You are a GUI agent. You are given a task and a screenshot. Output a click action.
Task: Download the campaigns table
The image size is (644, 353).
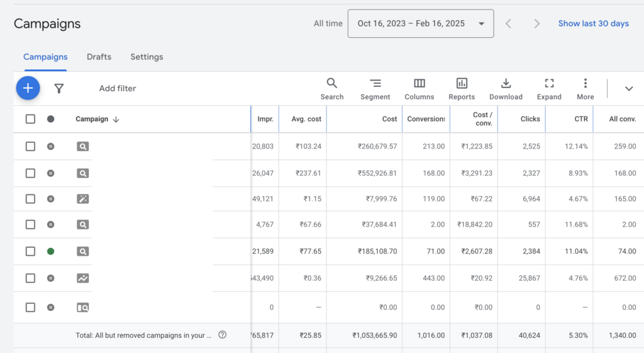506,89
